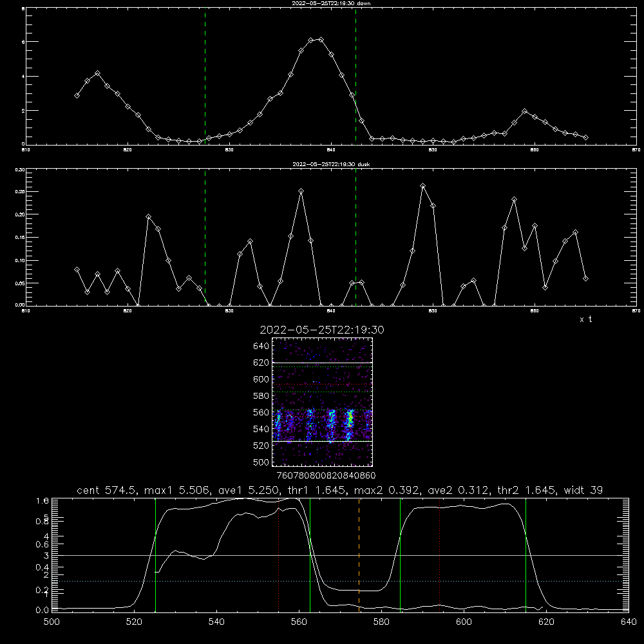Click the upper white horizontal line in the spectrogram
644x644 pixels.
pos(323,363)
